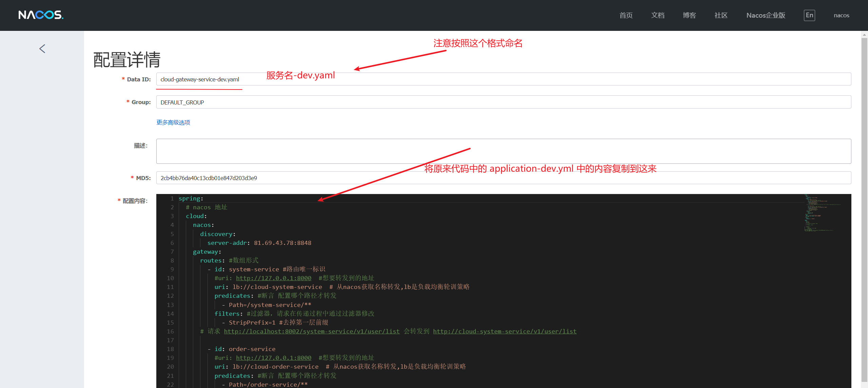The width and height of the screenshot is (868, 388).
Task: Open 社区 in top navigation
Action: coord(721,15)
